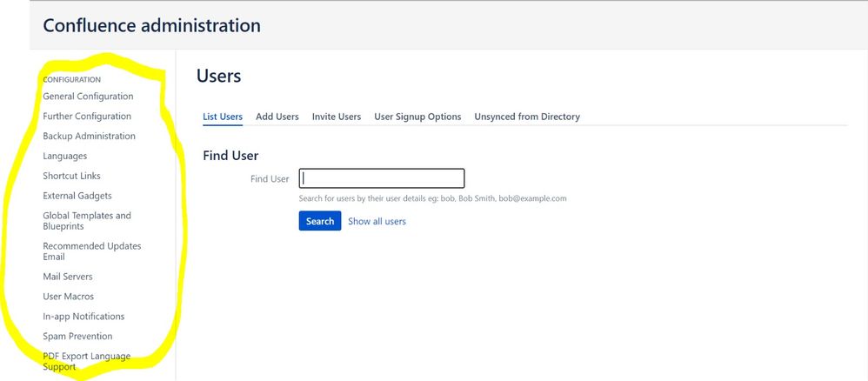This screenshot has height=381, width=868.
Task: Click the blue Search button
Action: pyautogui.click(x=320, y=221)
